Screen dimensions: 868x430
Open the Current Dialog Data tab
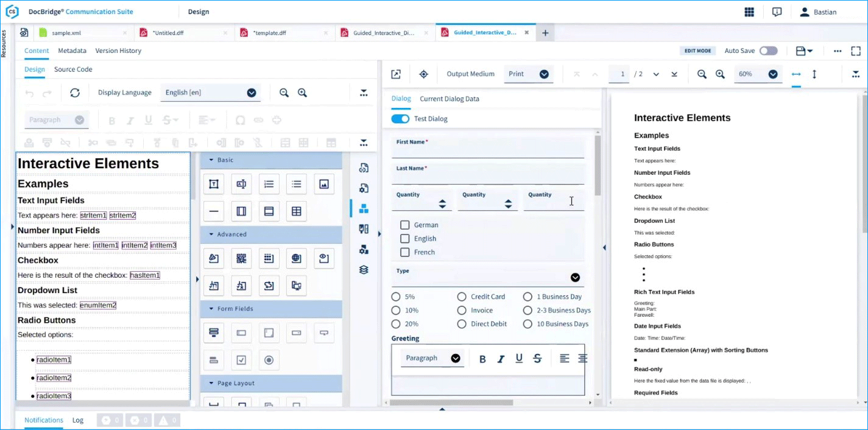coord(450,99)
